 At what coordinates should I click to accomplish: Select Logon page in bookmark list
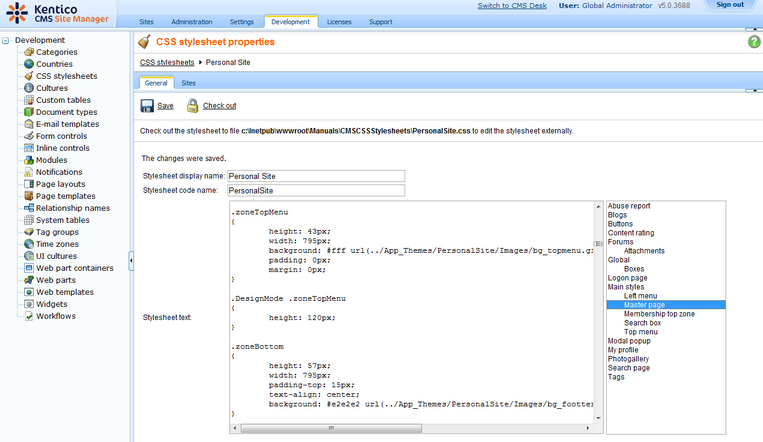click(x=627, y=278)
